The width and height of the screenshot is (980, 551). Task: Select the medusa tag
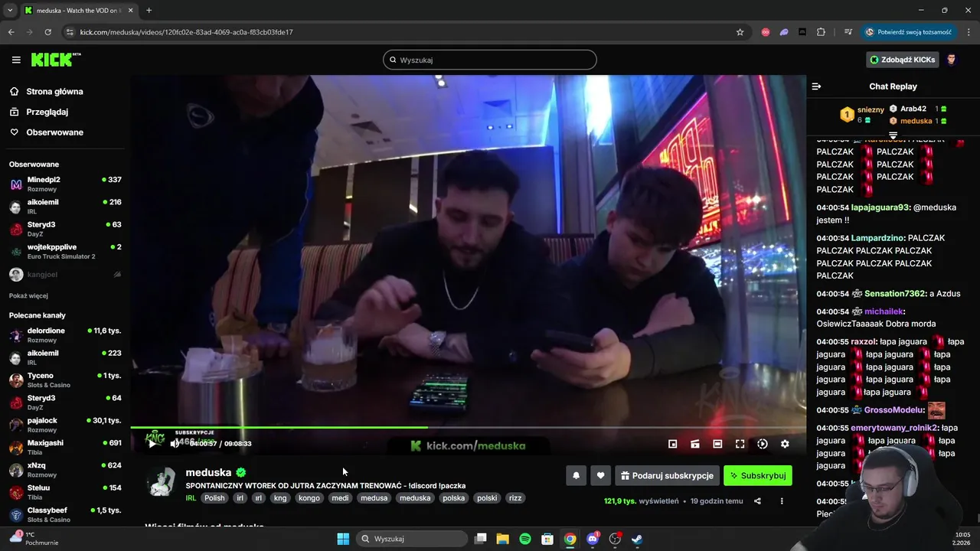(x=374, y=498)
